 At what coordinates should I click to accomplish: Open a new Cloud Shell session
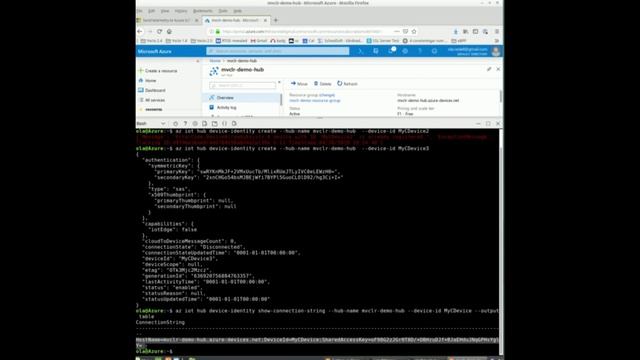(x=215, y=123)
